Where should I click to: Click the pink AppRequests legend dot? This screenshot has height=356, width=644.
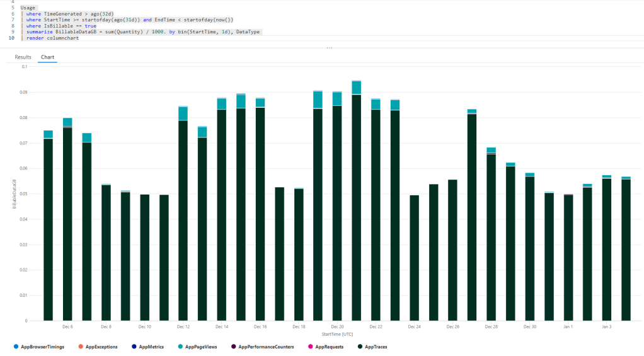pos(310,347)
